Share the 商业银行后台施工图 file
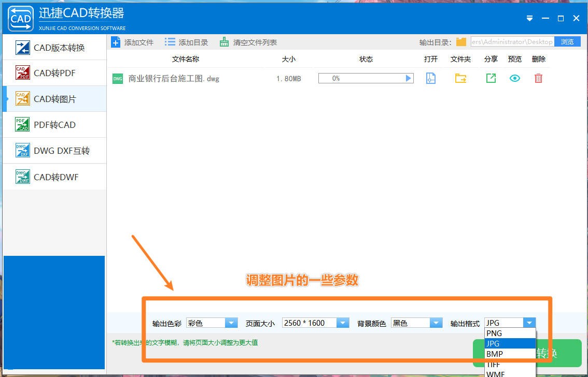 point(489,78)
